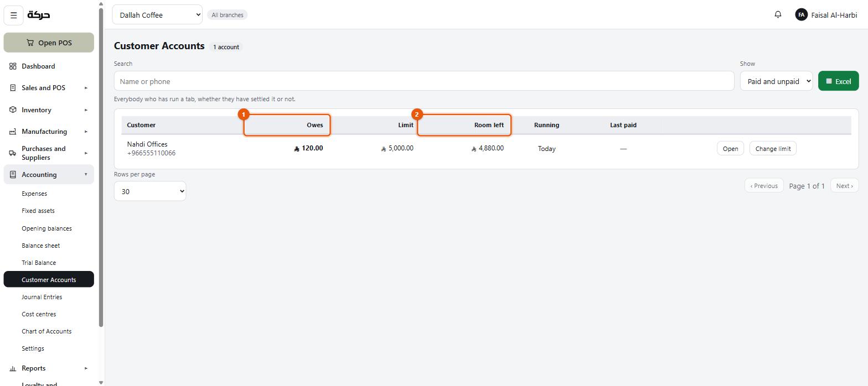Click Page 1 of 1 indicator
Image resolution: width=868 pixels, height=386 pixels.
coord(807,186)
